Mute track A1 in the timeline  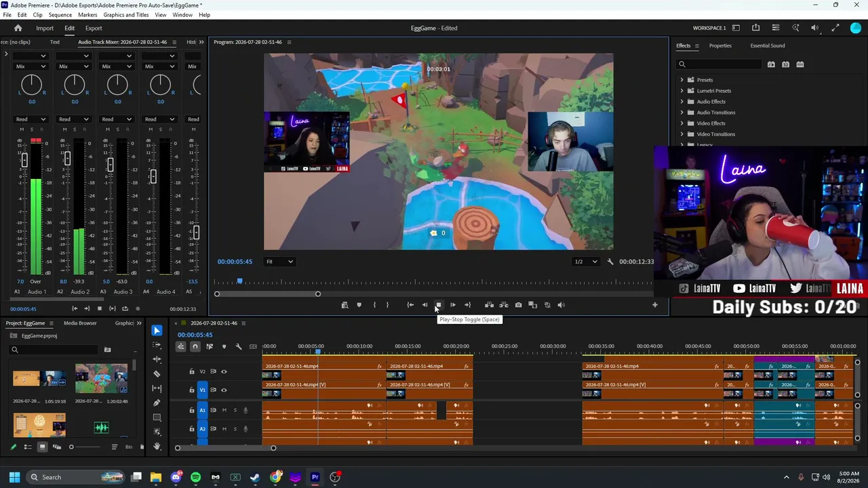point(224,410)
